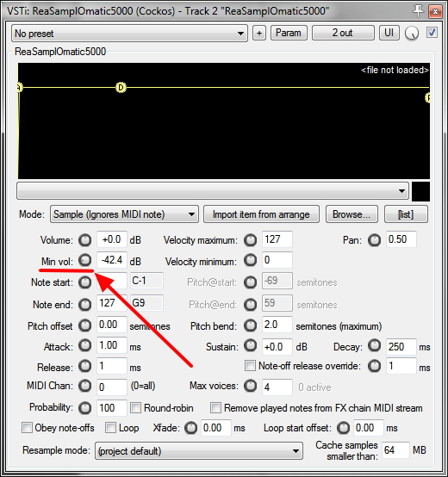
Task: Click the Min vol value field
Action: tap(112, 260)
